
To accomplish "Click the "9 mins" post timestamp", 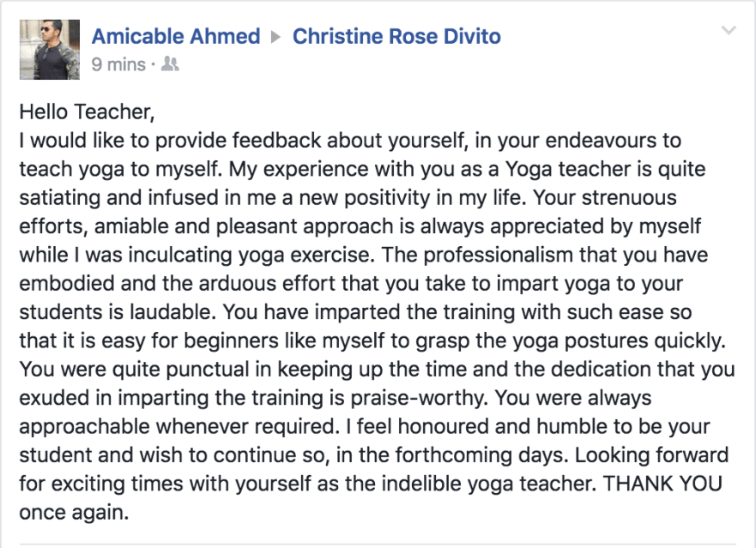I will (118, 64).
